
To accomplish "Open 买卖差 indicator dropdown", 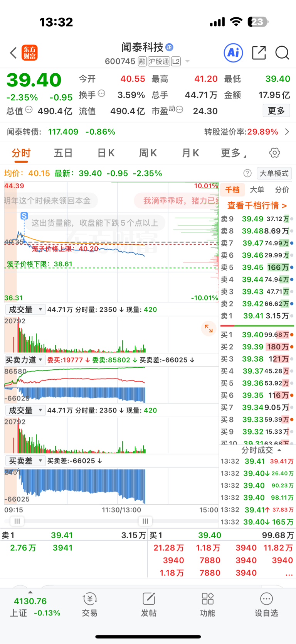I will coord(25,461).
